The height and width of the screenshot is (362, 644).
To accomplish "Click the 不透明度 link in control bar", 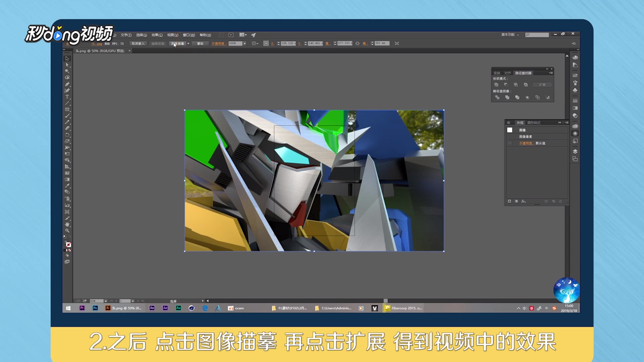I will coord(219,44).
